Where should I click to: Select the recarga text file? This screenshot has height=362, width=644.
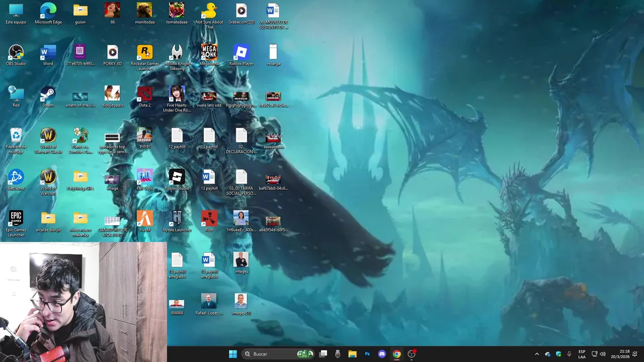(273, 55)
